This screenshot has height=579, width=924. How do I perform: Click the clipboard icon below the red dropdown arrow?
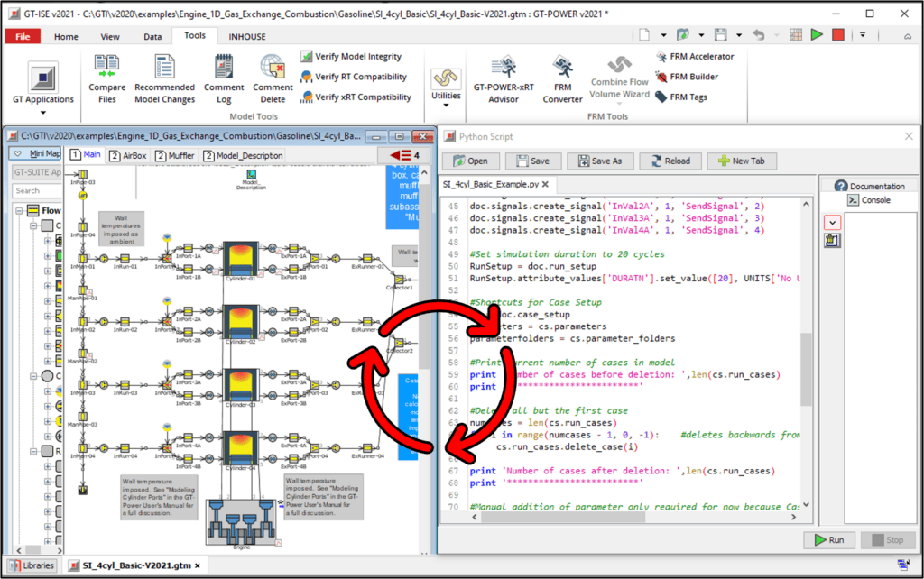pos(832,240)
